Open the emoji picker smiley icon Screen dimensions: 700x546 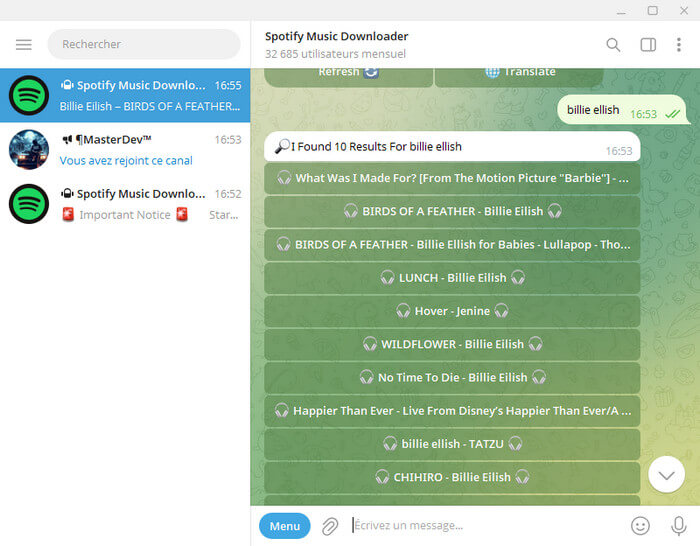coord(640,526)
